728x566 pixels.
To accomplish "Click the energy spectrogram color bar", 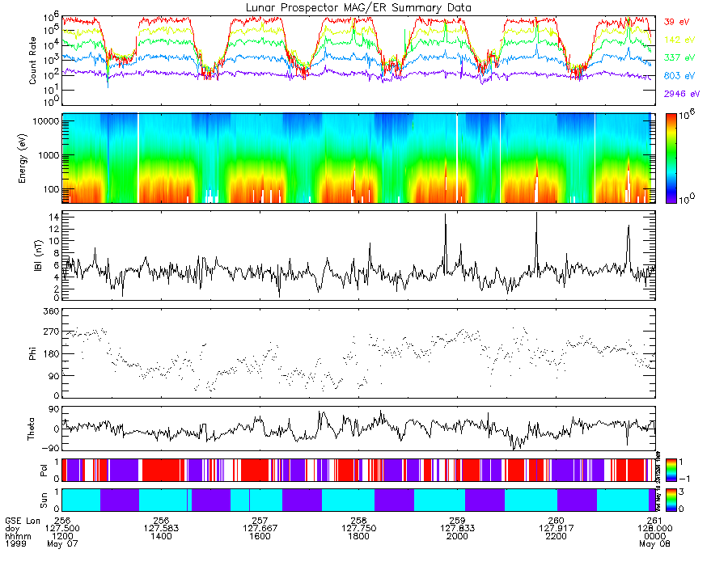I will [671, 158].
